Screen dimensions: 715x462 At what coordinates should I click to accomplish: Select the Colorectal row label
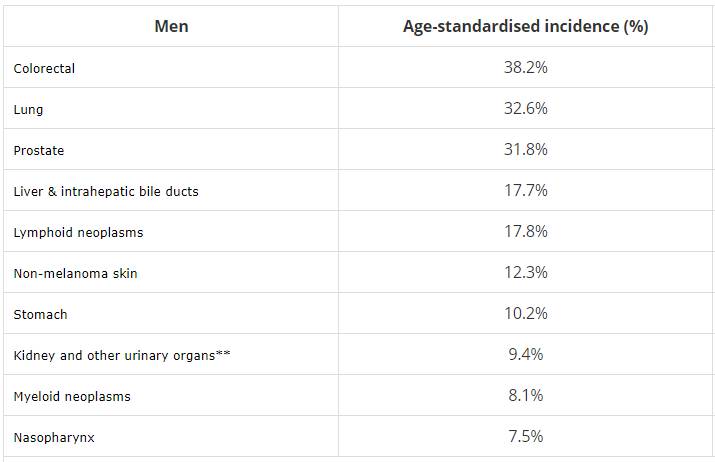[x=45, y=68]
